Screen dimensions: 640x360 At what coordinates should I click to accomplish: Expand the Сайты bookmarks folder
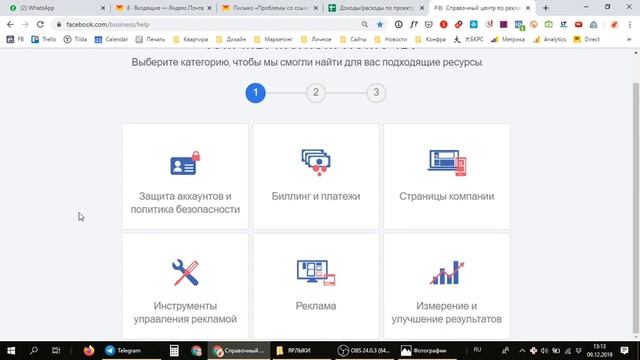tap(353, 40)
